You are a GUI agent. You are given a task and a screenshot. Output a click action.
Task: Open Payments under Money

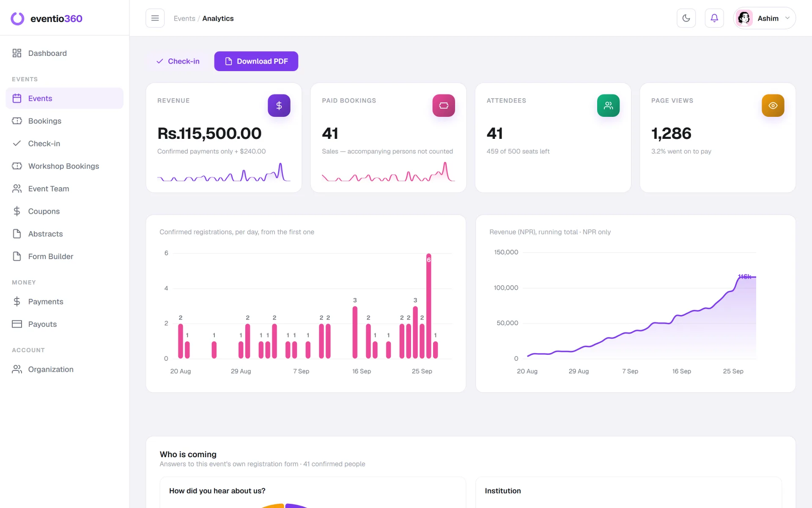point(65,301)
